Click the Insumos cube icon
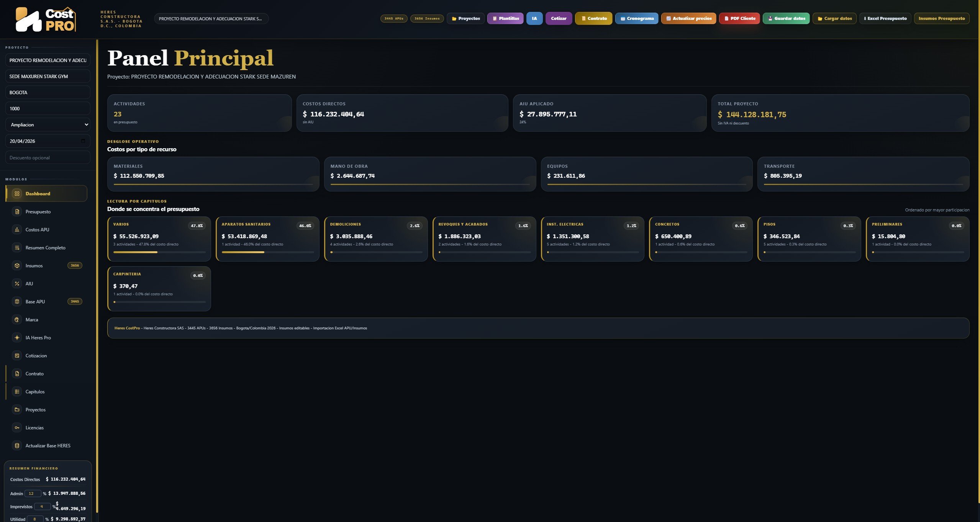 pyautogui.click(x=17, y=266)
